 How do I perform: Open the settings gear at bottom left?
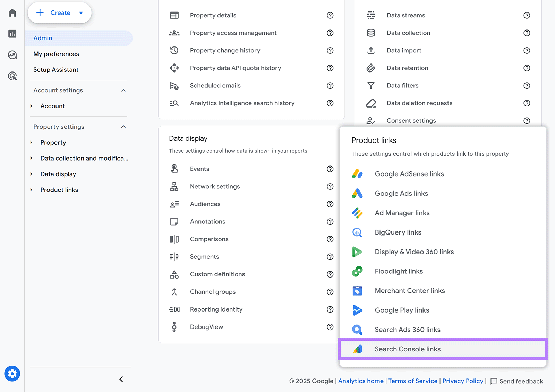(x=12, y=374)
